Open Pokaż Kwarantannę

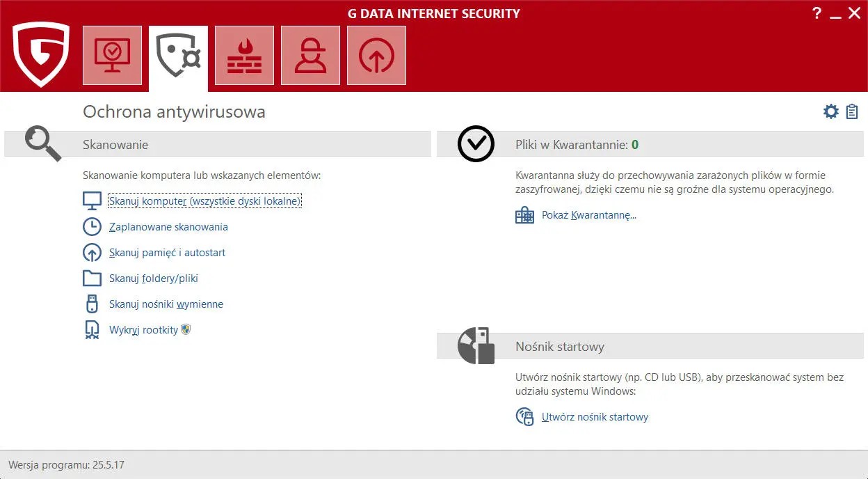(588, 214)
